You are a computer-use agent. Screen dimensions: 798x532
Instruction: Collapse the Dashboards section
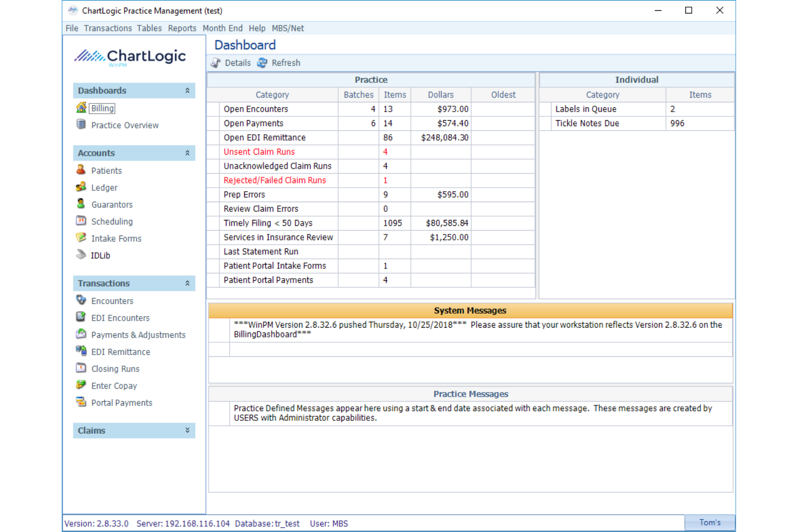[x=188, y=90]
